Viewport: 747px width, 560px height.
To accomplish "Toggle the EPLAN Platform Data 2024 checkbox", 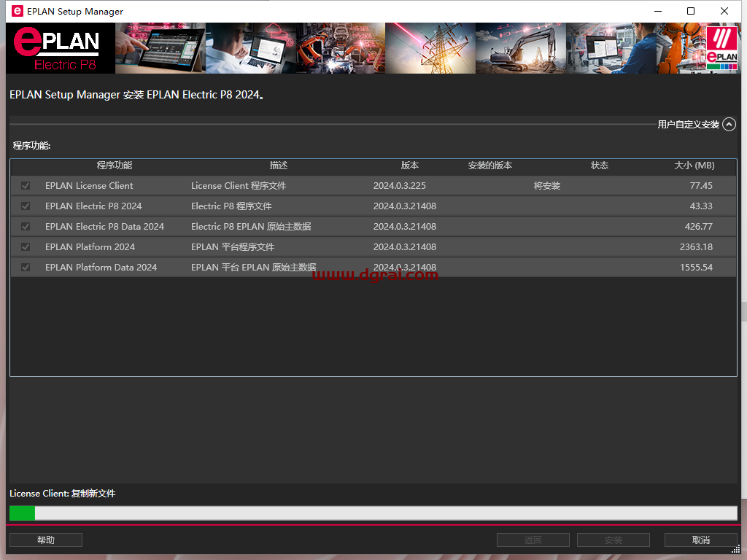I will (26, 268).
